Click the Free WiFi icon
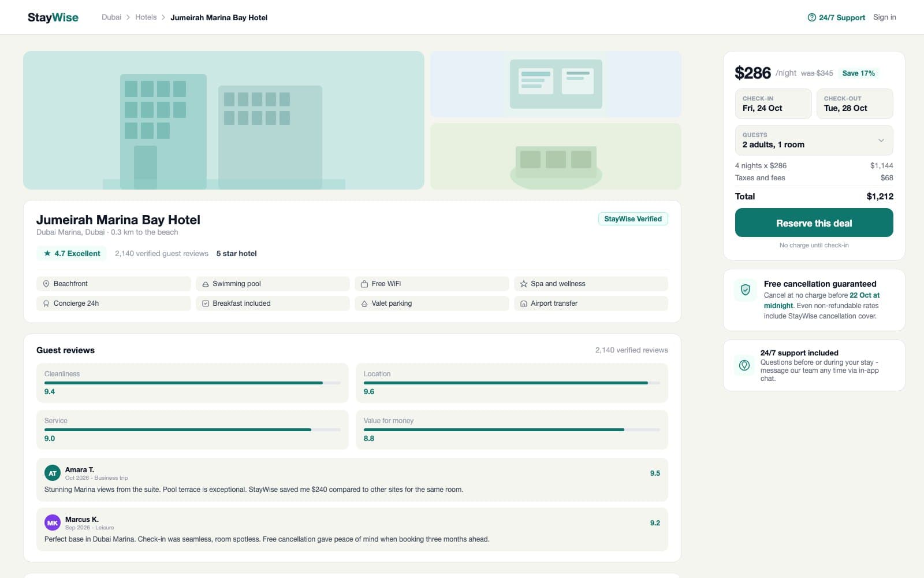 pyautogui.click(x=364, y=284)
